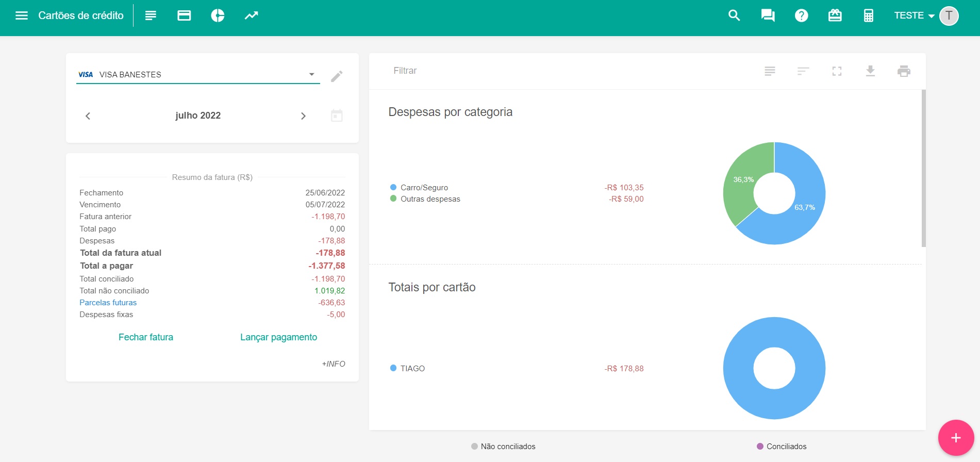
Task: Open the TESTE account dropdown
Action: pyautogui.click(x=914, y=15)
